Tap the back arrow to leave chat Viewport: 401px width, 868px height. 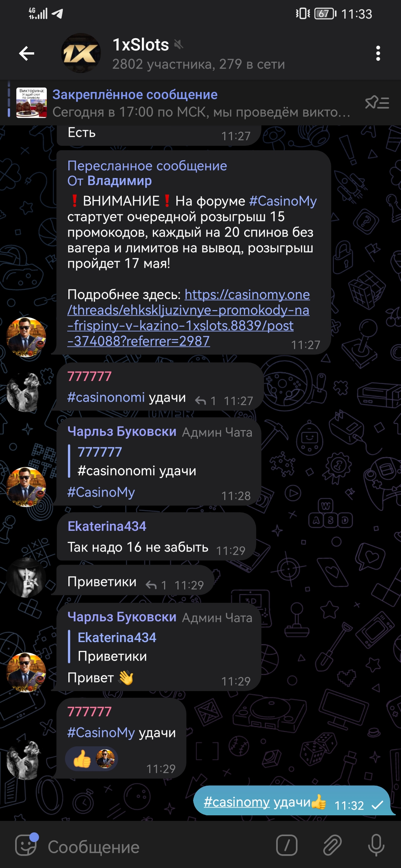pos(27,53)
